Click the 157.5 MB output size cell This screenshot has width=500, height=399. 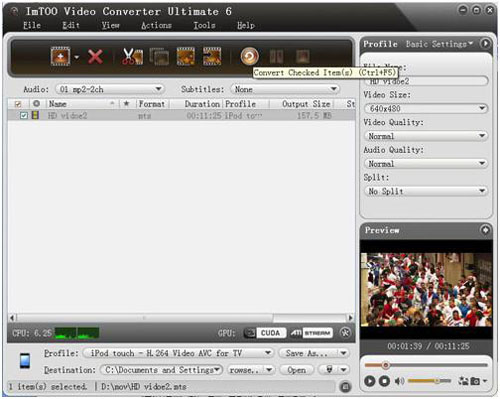coord(314,116)
